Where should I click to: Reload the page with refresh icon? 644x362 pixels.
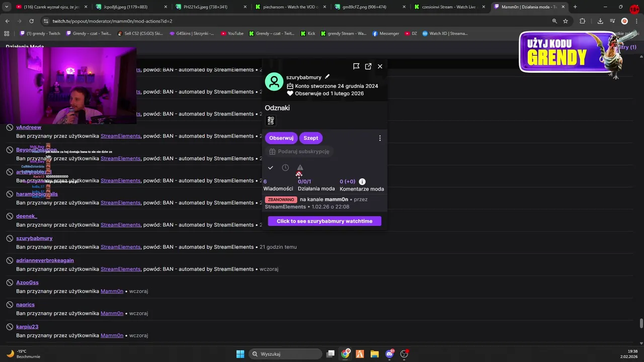click(31, 21)
